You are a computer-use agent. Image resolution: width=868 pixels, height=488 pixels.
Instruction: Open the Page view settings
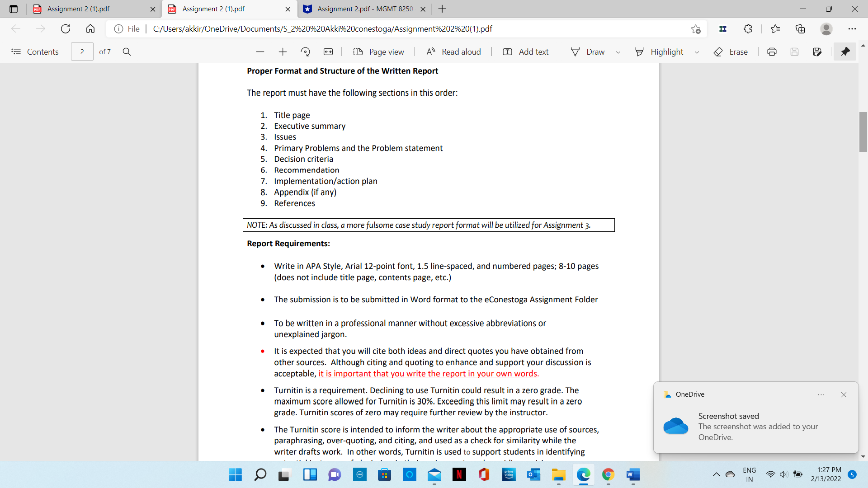coord(379,52)
